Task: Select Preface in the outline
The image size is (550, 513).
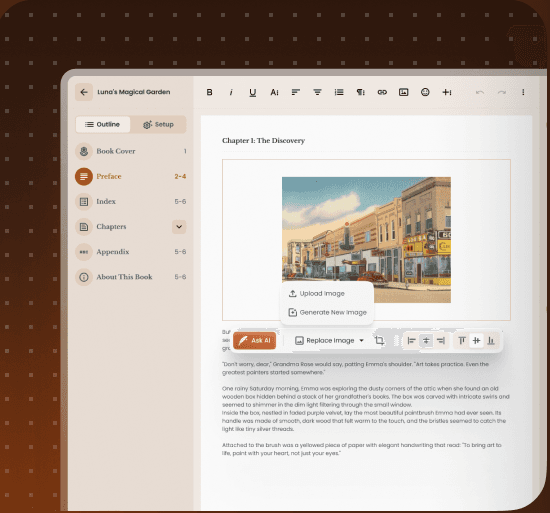Action: click(131, 176)
